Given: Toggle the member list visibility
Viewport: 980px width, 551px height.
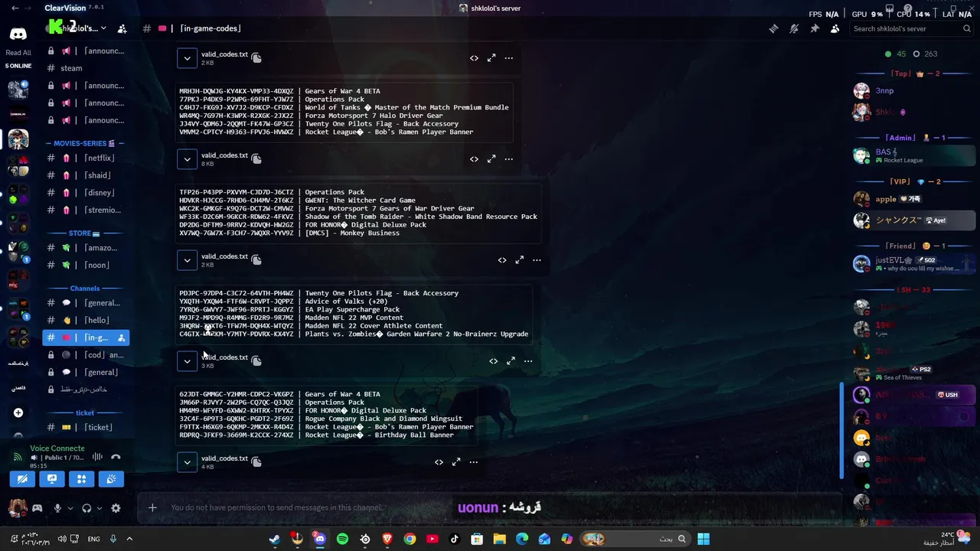Looking at the screenshot, I should [x=835, y=28].
